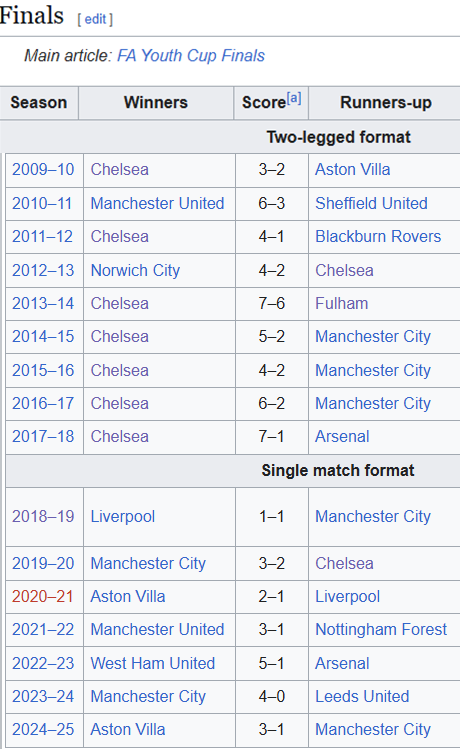
Task: Open Nottingham Forest runners-up link
Action: coord(381,629)
